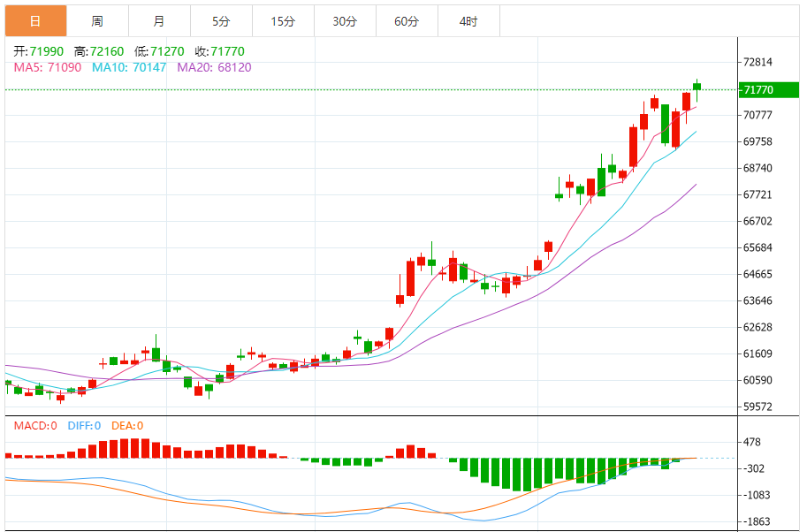Image resolution: width=807 pixels, height=532 pixels.
Task: Click the DEA:0 indicator label
Action: click(127, 426)
